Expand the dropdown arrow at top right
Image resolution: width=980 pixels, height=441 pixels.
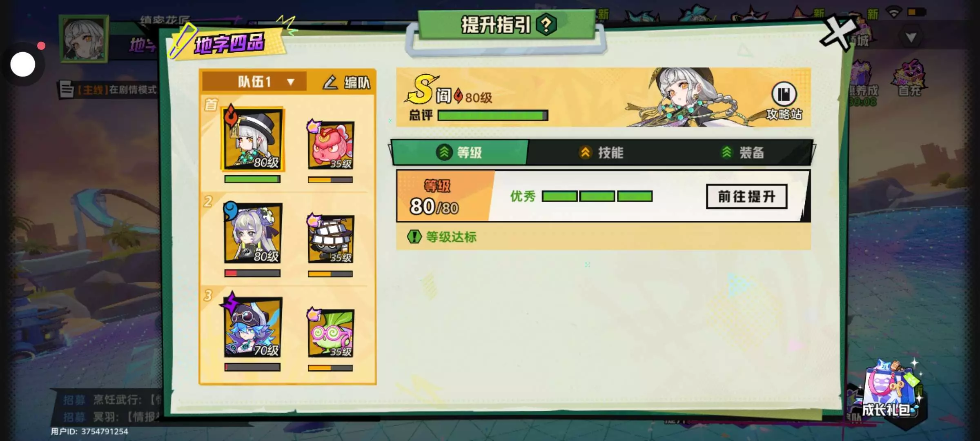911,38
